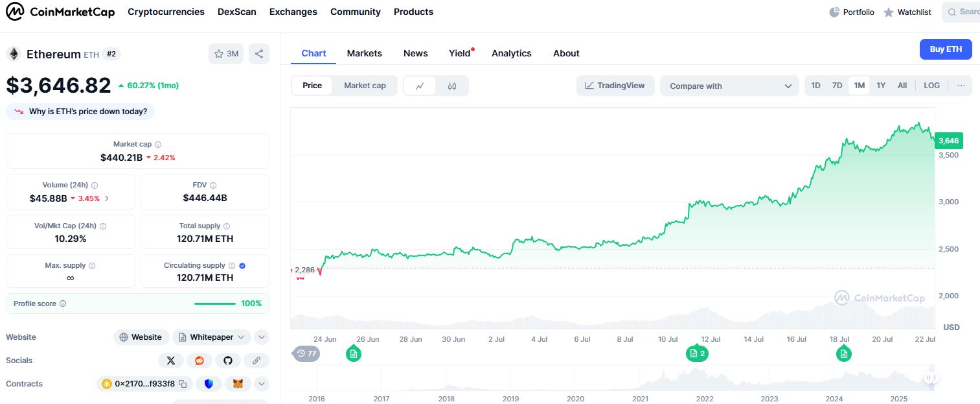Open Ethereum's Reddit social link

pos(199,361)
